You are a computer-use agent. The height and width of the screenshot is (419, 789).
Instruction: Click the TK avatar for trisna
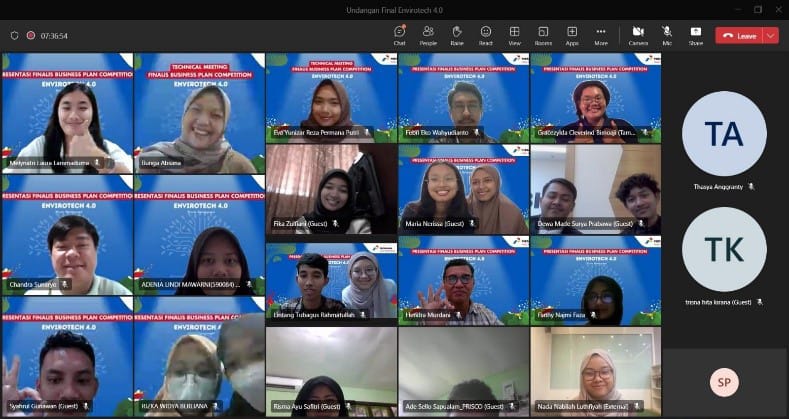point(724,249)
